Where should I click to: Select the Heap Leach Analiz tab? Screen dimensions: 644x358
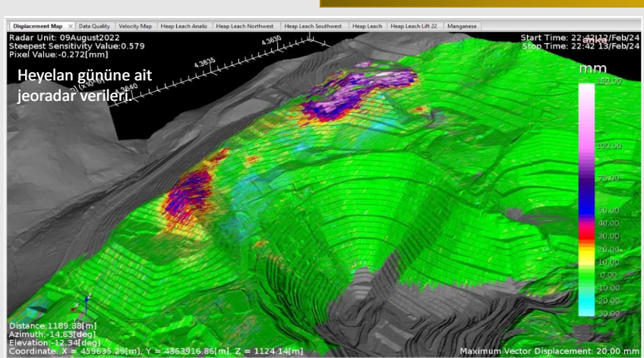pos(185,27)
